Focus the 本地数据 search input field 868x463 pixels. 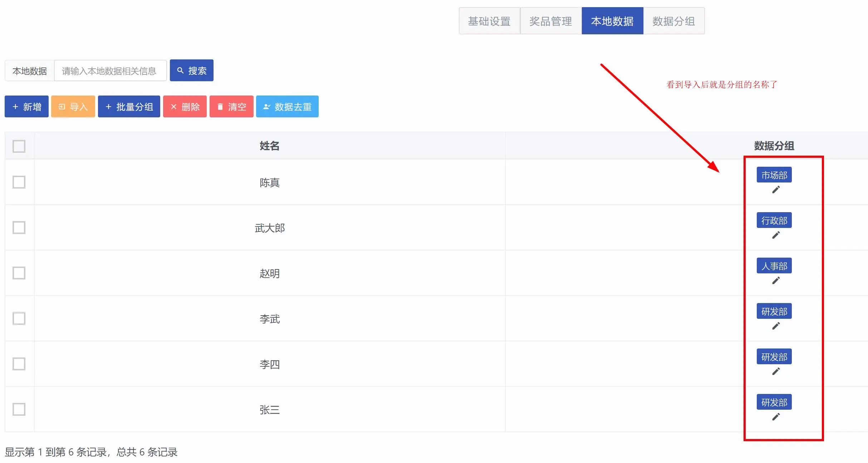pyautogui.click(x=110, y=71)
